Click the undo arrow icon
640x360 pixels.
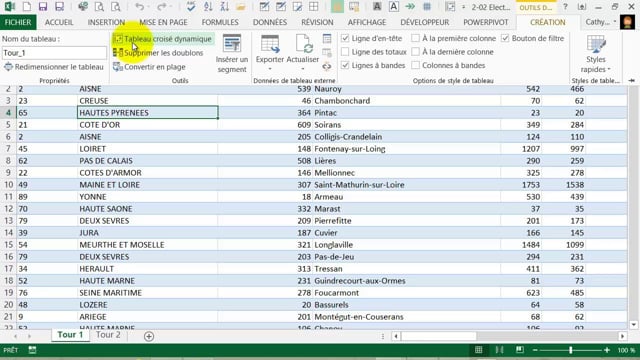[140, 7]
